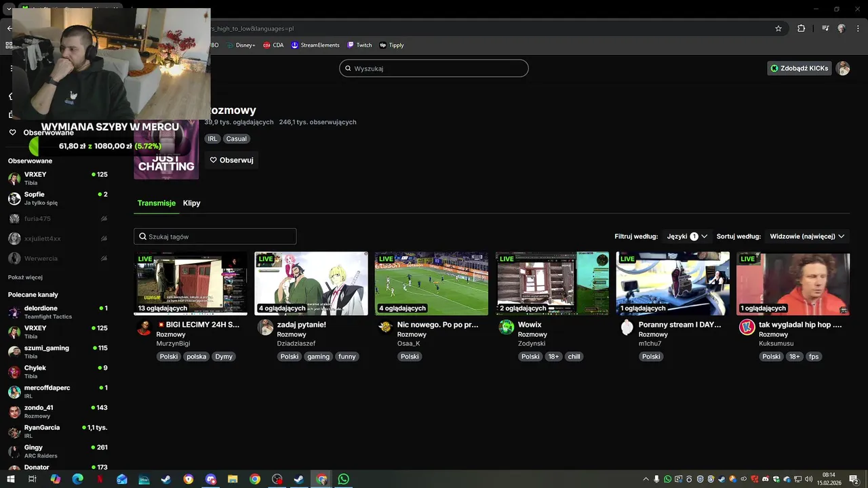Click the Zdobądź KICKs button
This screenshot has height=488, width=868.
800,68
